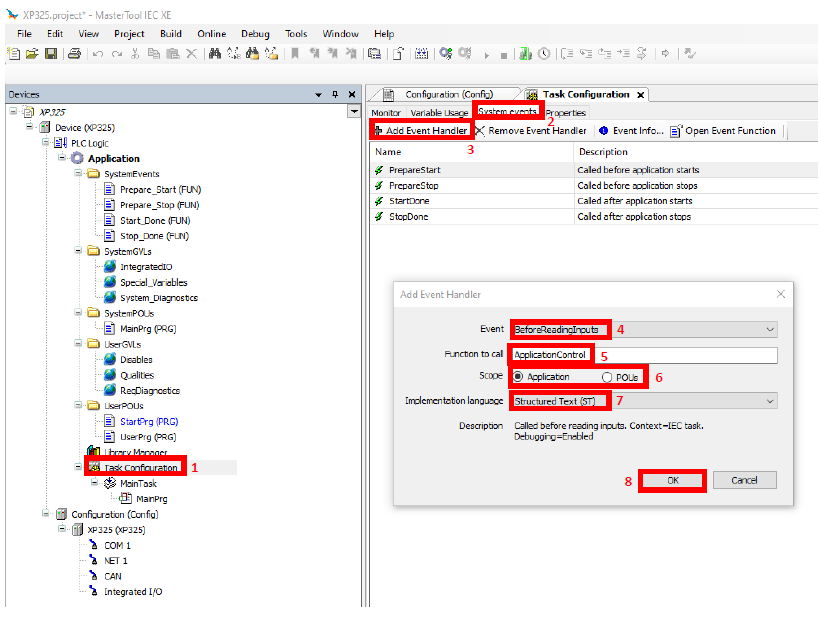Click the Print icon in the toolbar

(74, 53)
